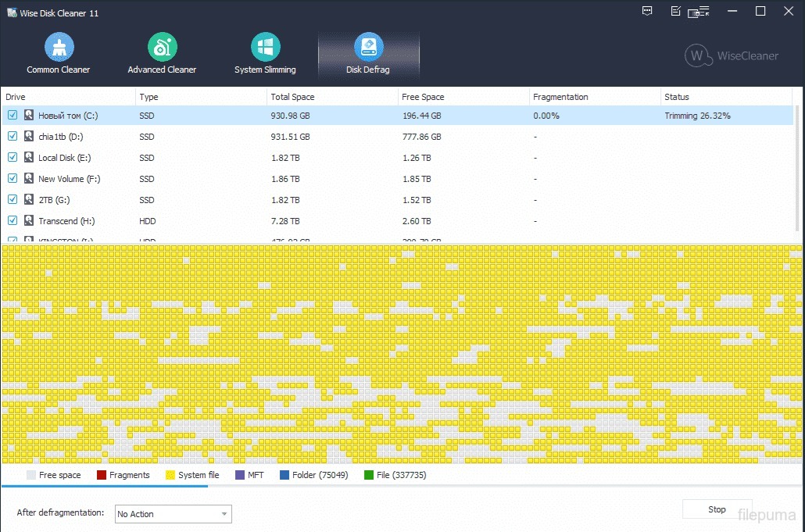Open the feedback speech bubble icon
The image size is (805, 532).
[647, 12]
